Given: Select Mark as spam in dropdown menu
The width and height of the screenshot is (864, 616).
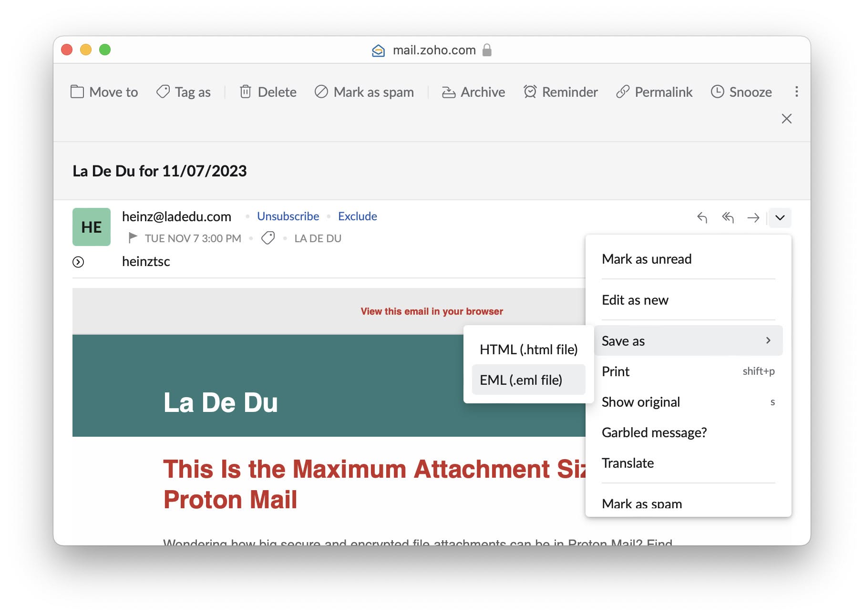Looking at the screenshot, I should click(689, 503).
